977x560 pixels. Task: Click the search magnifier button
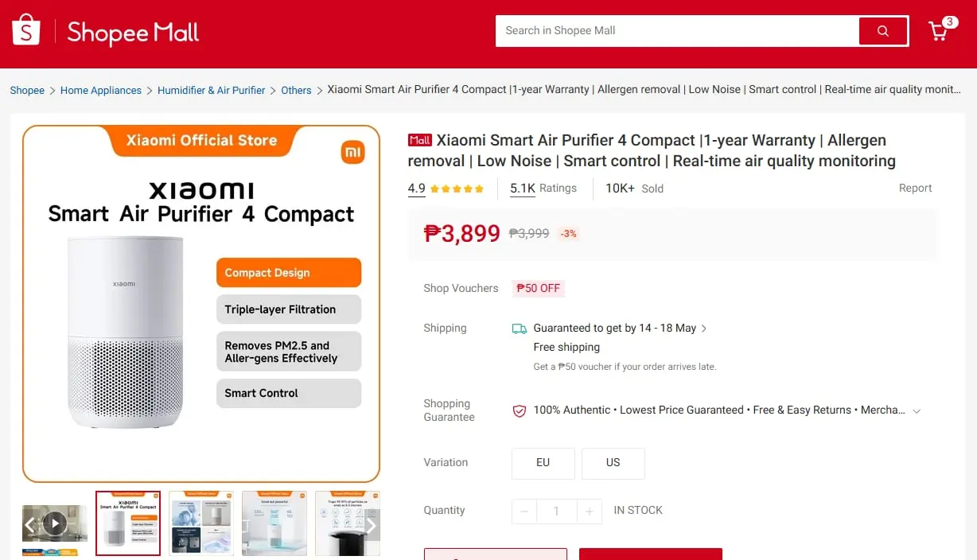pyautogui.click(x=882, y=31)
